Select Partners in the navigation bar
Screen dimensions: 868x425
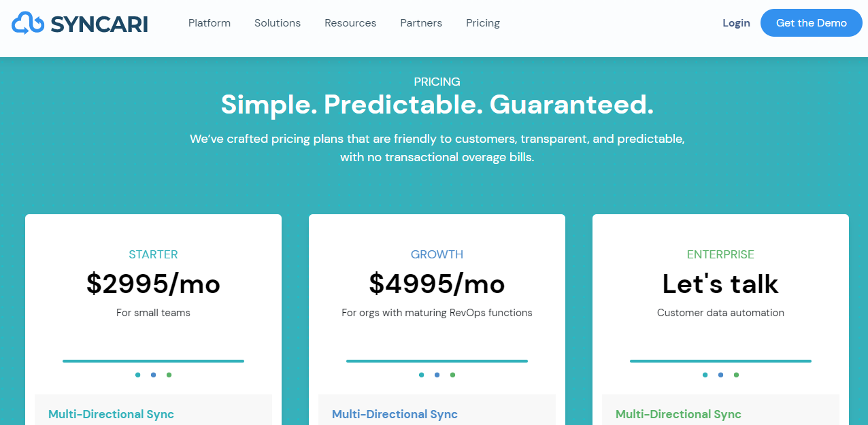tap(420, 22)
